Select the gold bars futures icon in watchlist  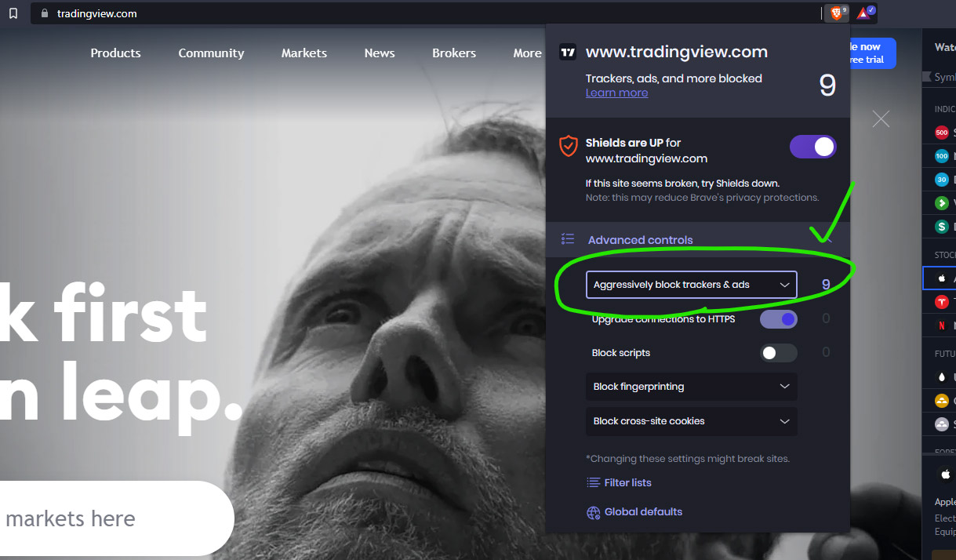tap(942, 401)
